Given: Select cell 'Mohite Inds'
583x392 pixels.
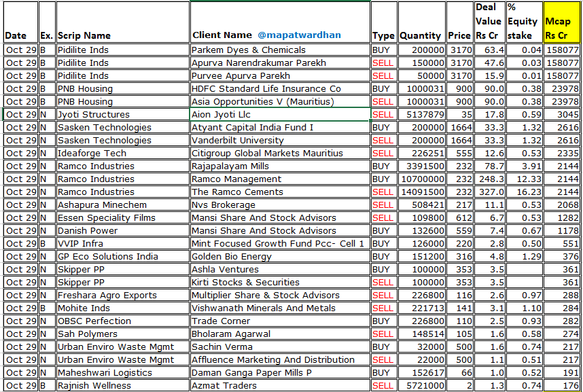Looking at the screenshot, I should (x=123, y=308).
